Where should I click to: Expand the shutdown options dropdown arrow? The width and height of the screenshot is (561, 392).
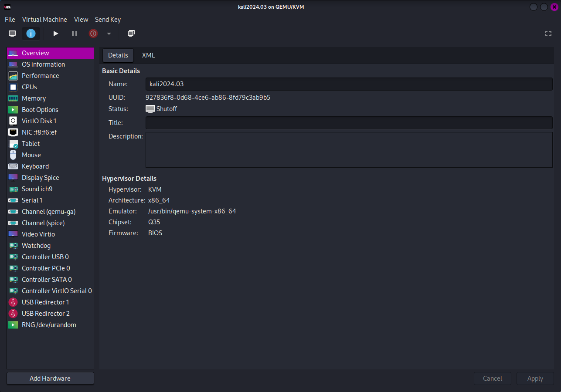click(109, 34)
